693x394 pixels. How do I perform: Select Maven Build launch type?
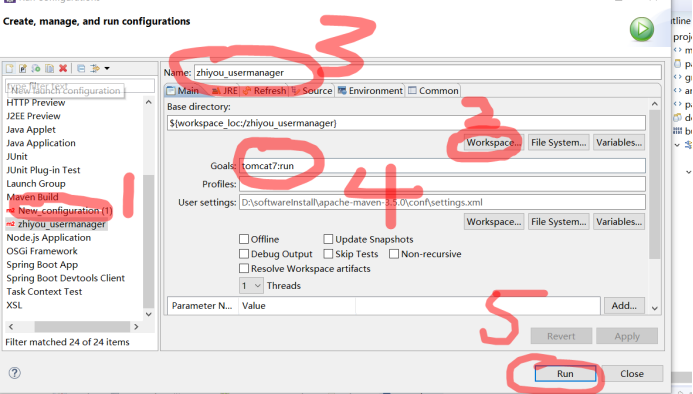pos(32,197)
